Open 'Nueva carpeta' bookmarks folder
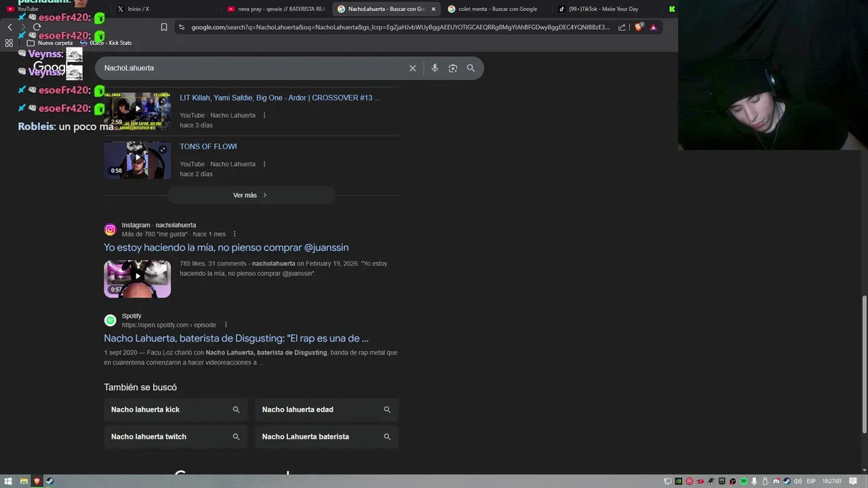This screenshot has width=868, height=488. [x=50, y=43]
